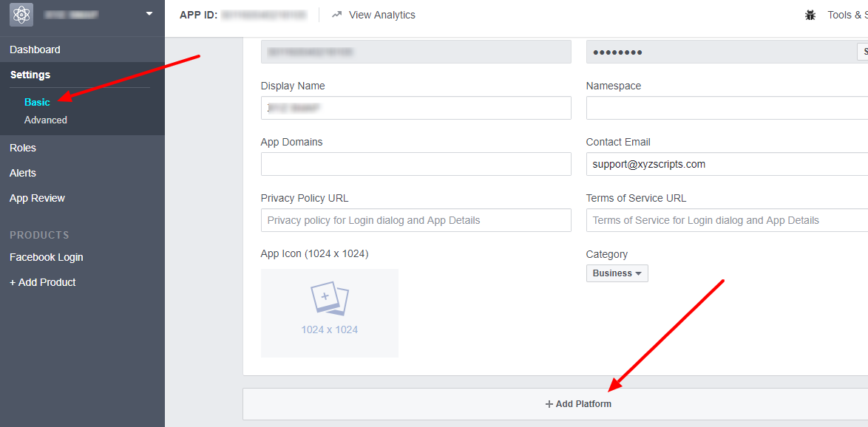The height and width of the screenshot is (427, 868).
Task: Open App Review in sidebar
Action: (37, 198)
